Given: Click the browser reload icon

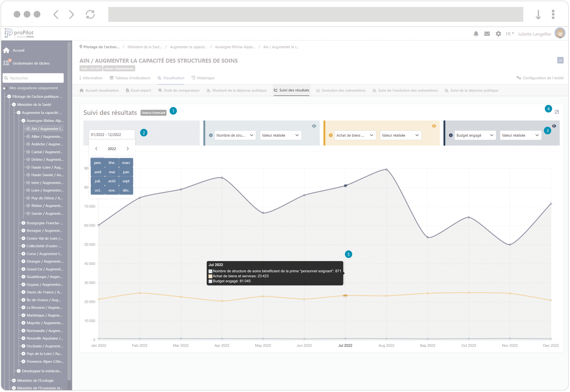Looking at the screenshot, I should (90, 14).
